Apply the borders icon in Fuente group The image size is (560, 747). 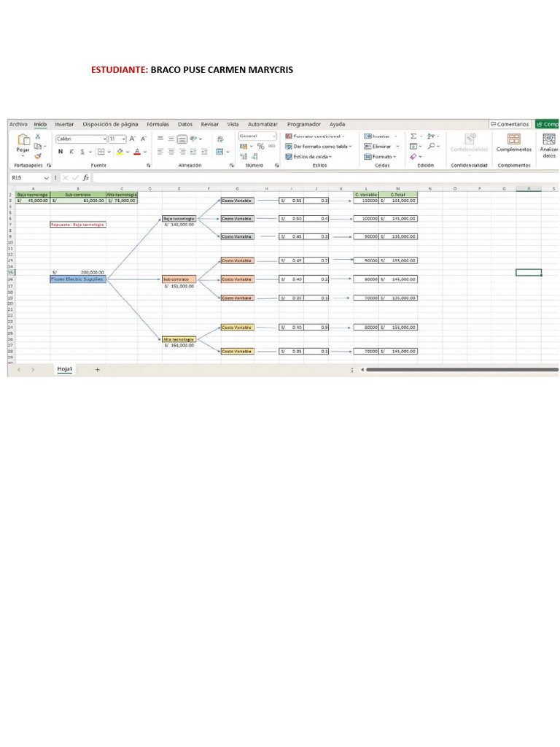[101, 152]
